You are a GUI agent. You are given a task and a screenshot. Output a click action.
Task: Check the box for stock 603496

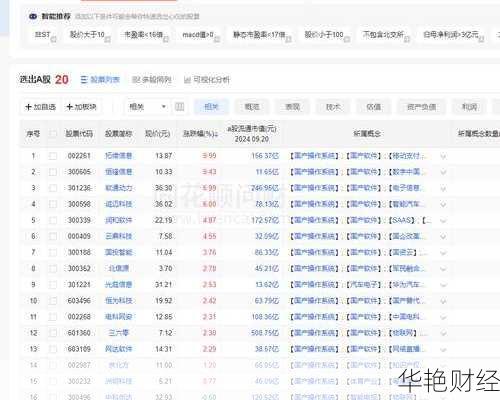(53, 301)
